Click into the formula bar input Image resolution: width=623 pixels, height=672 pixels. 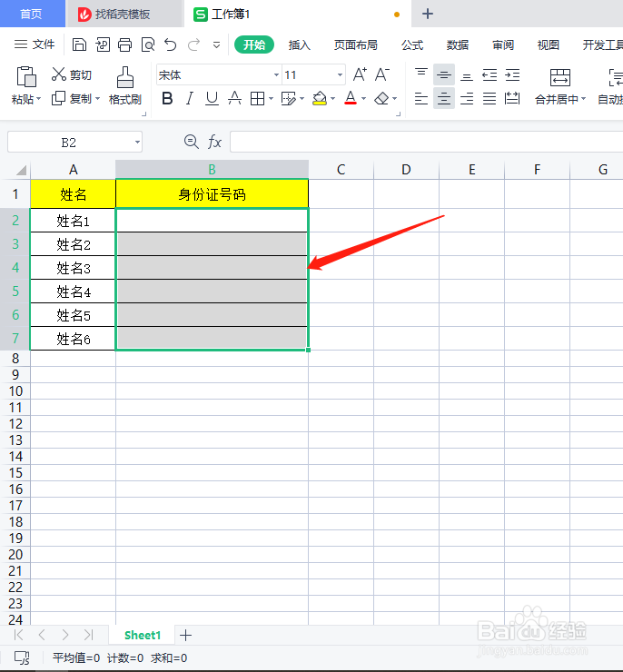[x=426, y=142]
